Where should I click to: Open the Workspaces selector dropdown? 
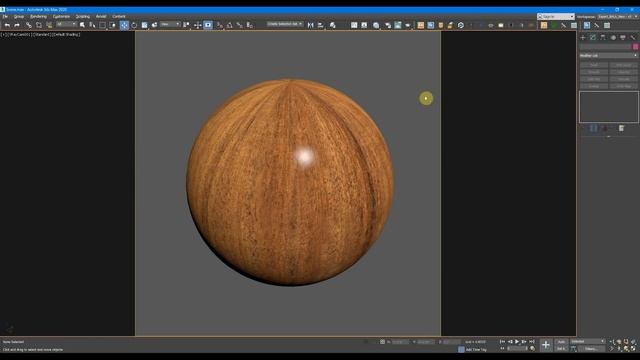coord(618,17)
